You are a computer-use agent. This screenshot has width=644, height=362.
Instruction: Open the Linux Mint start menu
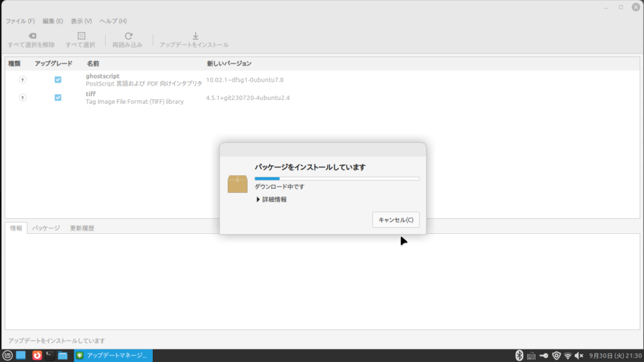(x=7, y=356)
